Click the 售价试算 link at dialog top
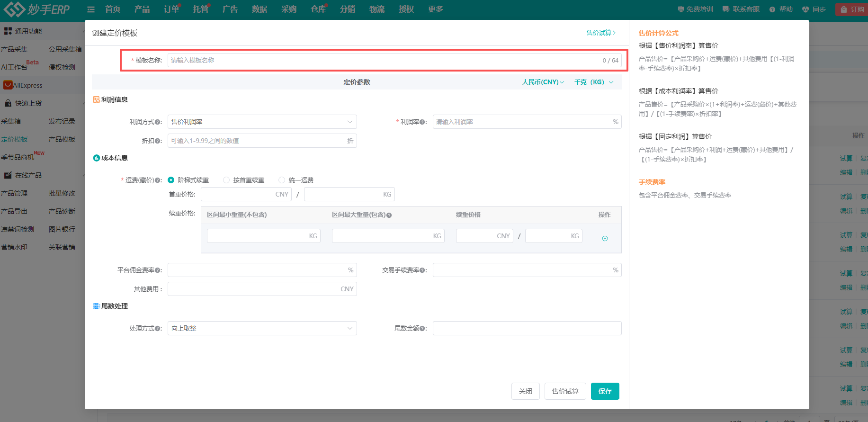The width and height of the screenshot is (868, 422). (601, 33)
